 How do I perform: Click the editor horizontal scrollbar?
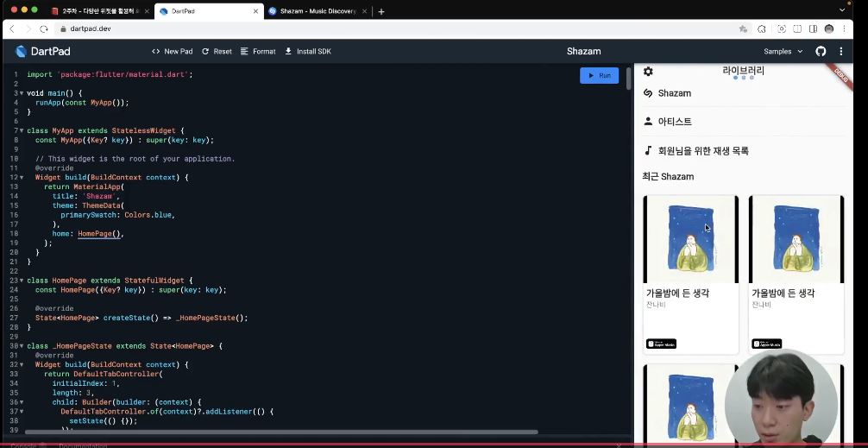[281, 432]
